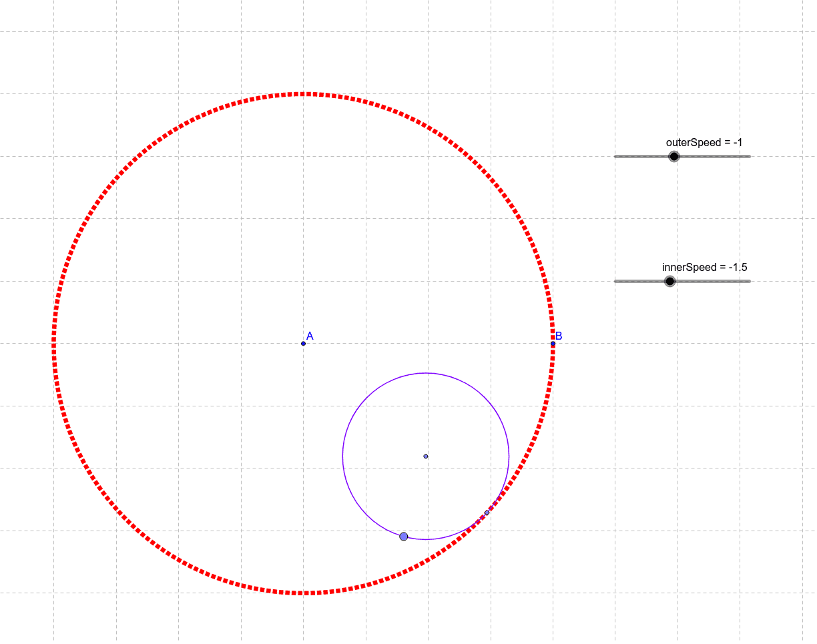Click the innerSpeed slider handle

669,281
